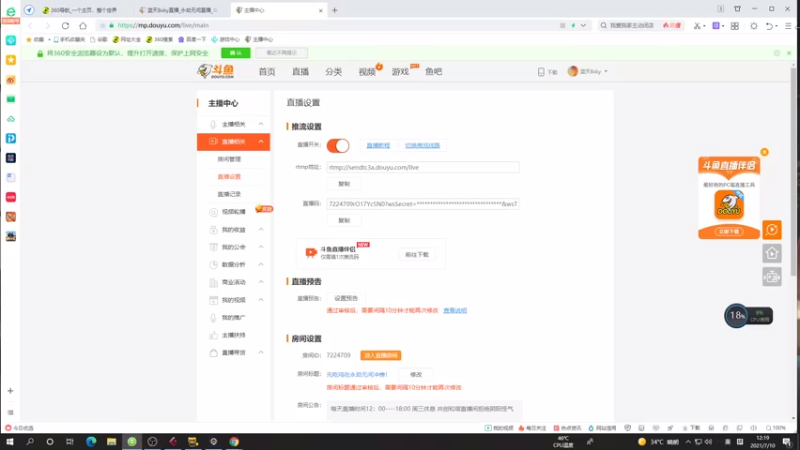Open 游戏 in Douyu top navigation
The height and width of the screenshot is (450, 800).
(x=400, y=72)
